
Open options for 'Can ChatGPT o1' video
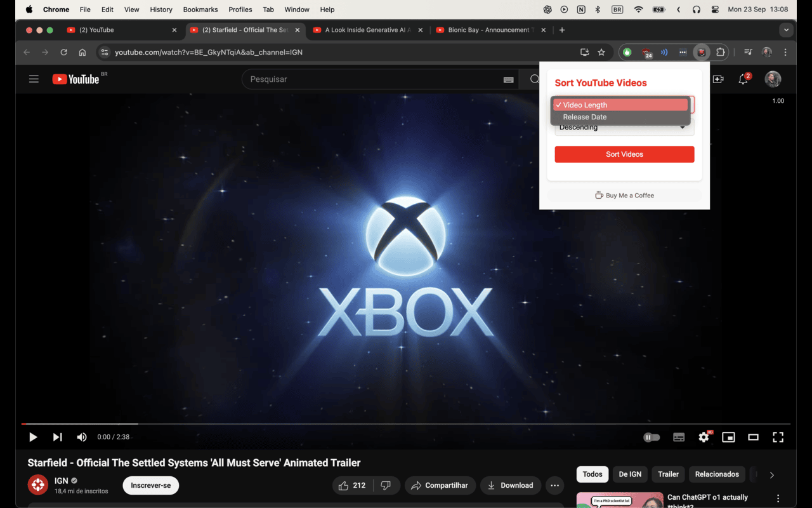(778, 498)
